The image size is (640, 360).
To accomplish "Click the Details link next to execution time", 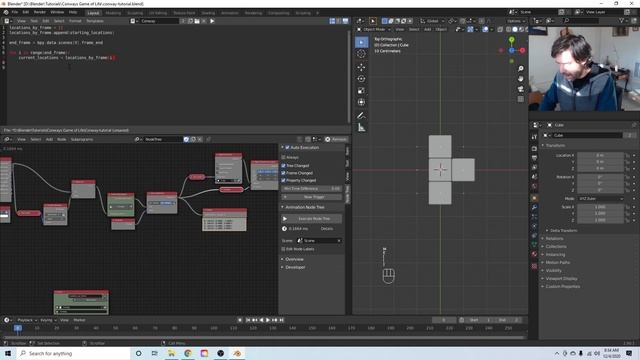I will tap(327, 229).
